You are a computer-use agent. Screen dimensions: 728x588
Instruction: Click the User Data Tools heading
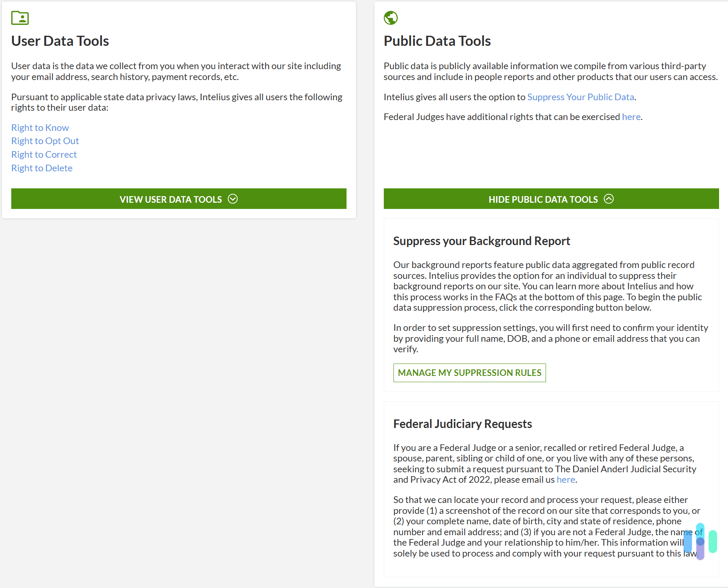pyautogui.click(x=60, y=41)
